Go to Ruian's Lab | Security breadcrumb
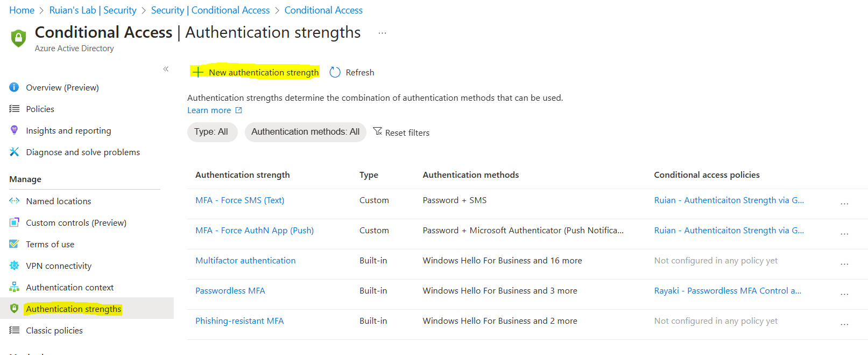Viewport: 868px width, 355px height. (x=93, y=10)
